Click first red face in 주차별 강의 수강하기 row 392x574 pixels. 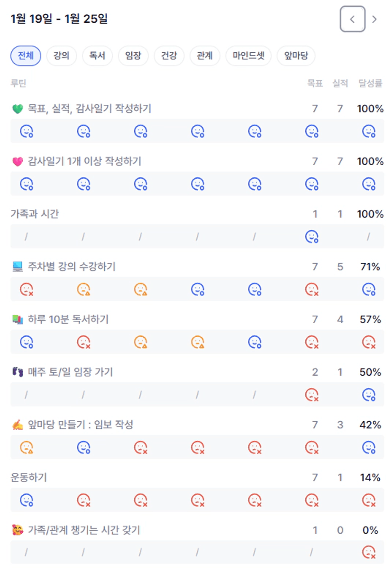[27, 289]
